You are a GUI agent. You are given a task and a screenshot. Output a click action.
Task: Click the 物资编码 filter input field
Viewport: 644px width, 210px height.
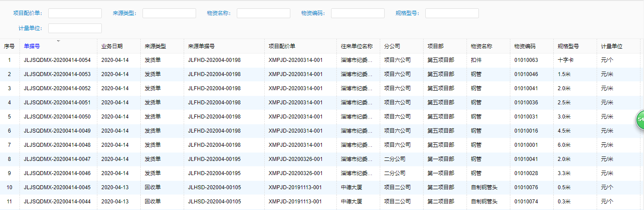point(358,13)
